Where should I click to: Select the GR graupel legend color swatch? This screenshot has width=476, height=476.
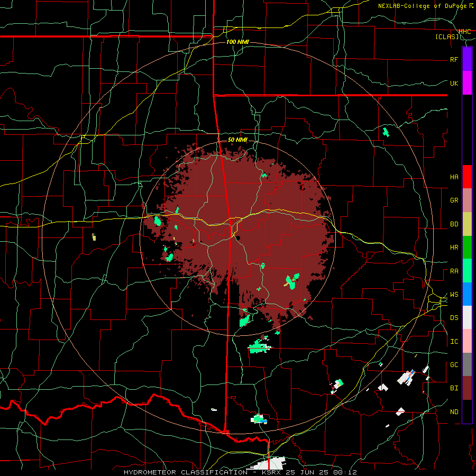tap(467, 200)
